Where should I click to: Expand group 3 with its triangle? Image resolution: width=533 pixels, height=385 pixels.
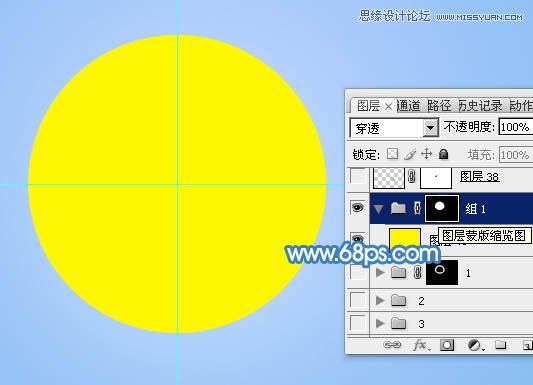click(380, 323)
